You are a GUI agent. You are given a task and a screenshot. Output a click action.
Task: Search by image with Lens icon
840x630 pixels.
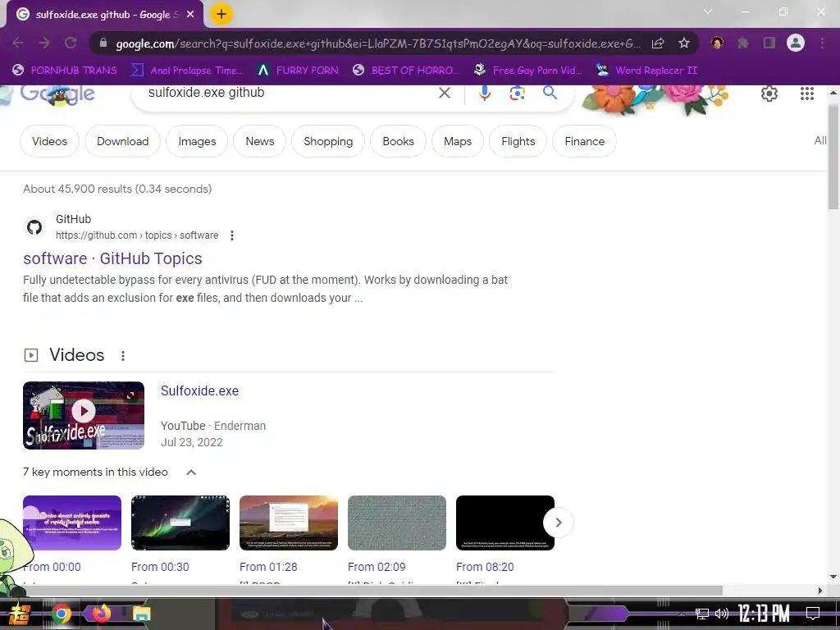coord(517,94)
